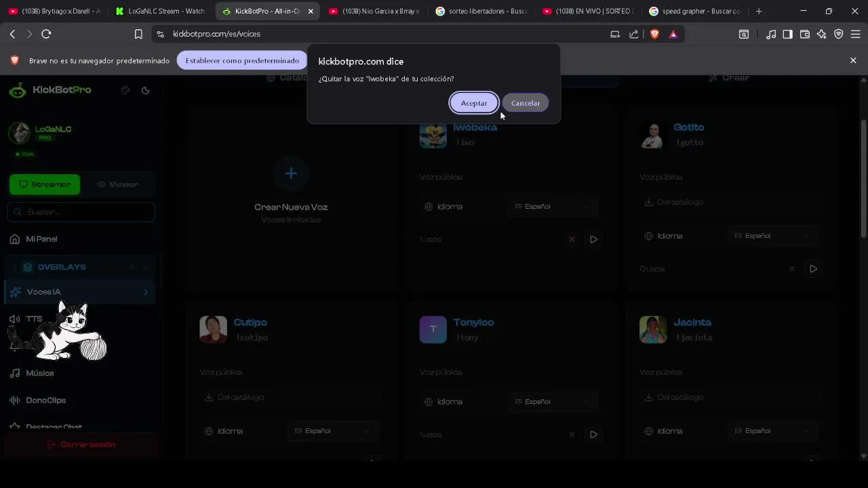Open the Crear tab
The width and height of the screenshot is (868, 488).
(729, 78)
